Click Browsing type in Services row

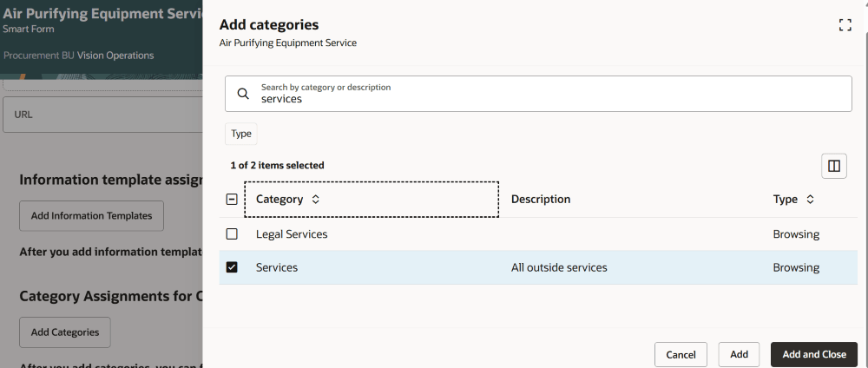click(796, 267)
